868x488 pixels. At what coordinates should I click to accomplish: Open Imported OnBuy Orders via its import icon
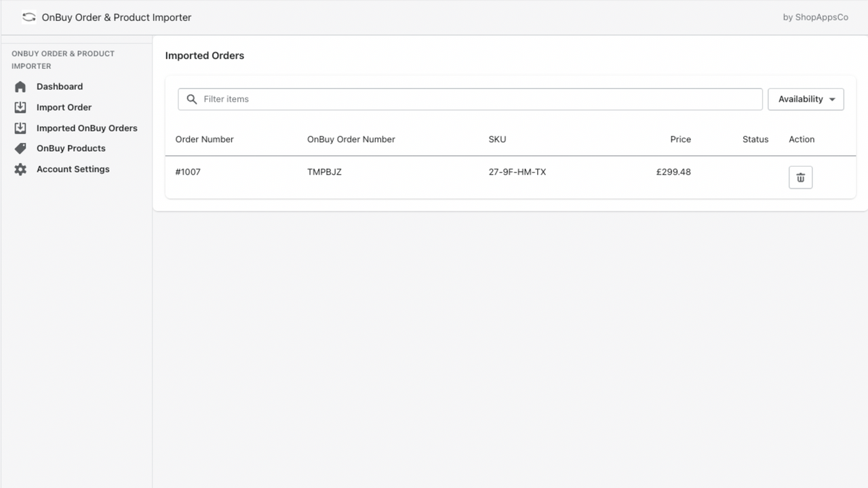click(x=21, y=127)
